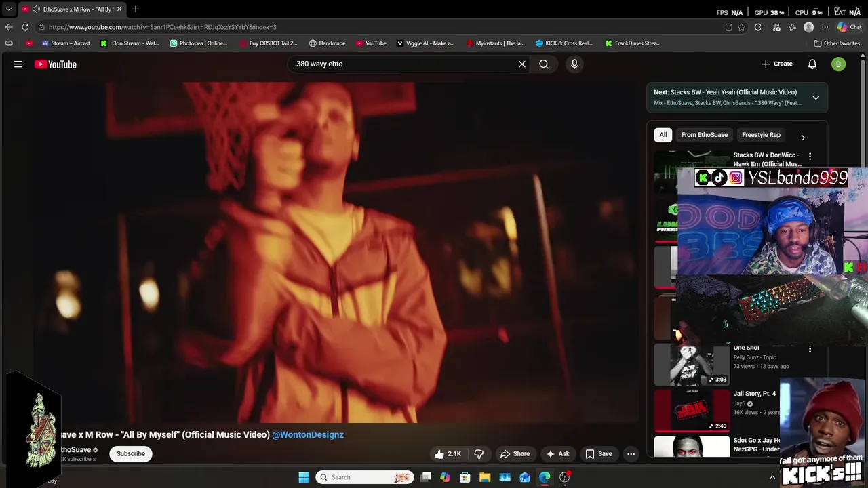Select the From EthoSuave chip
Screen dimensions: 868x488
(x=704, y=135)
